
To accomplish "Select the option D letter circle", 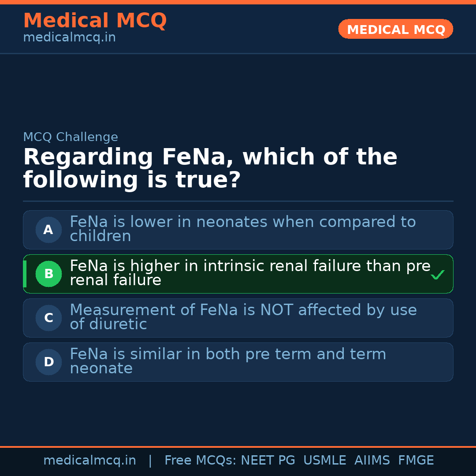I will [48, 362].
